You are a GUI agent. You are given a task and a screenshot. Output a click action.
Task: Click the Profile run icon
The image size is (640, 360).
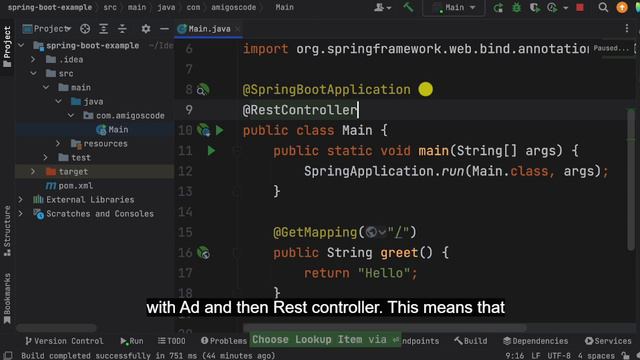(552, 8)
